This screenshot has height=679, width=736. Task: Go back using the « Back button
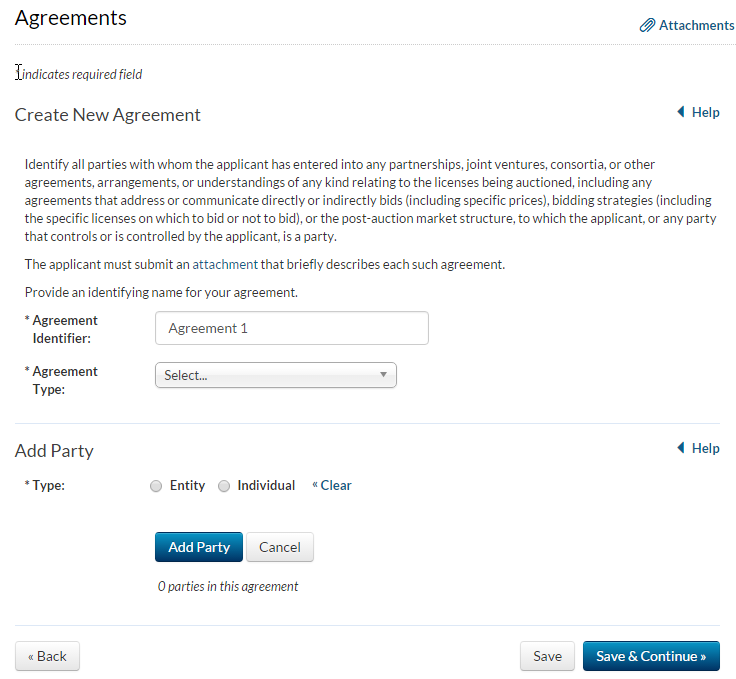tap(47, 656)
